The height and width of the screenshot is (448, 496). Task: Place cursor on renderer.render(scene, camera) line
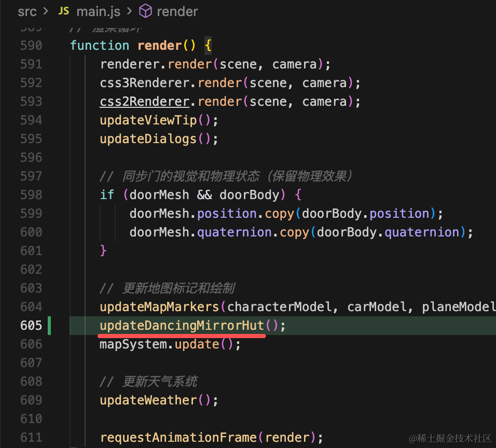pos(215,64)
